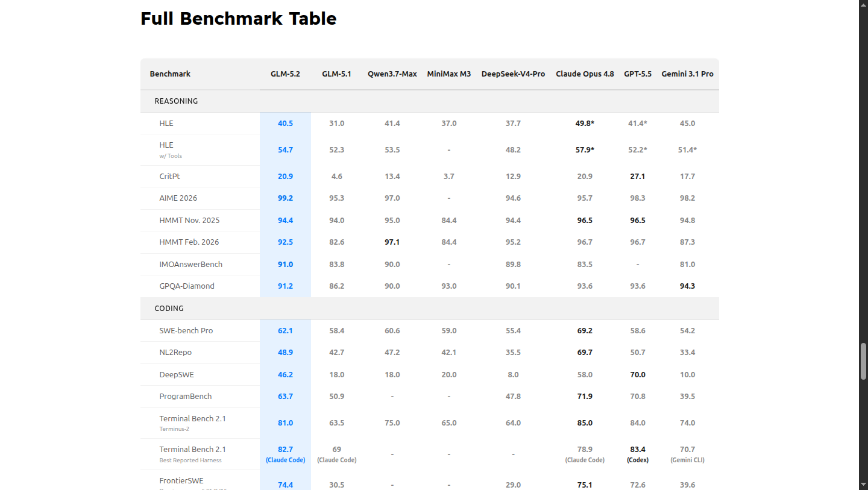Click the 'NL2Repo' row label

coord(175,353)
